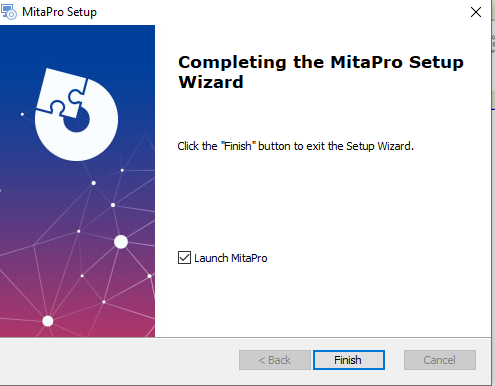
Task: Click the 'Completing the MitaPro Setup Wizard' heading
Action: pyautogui.click(x=321, y=72)
